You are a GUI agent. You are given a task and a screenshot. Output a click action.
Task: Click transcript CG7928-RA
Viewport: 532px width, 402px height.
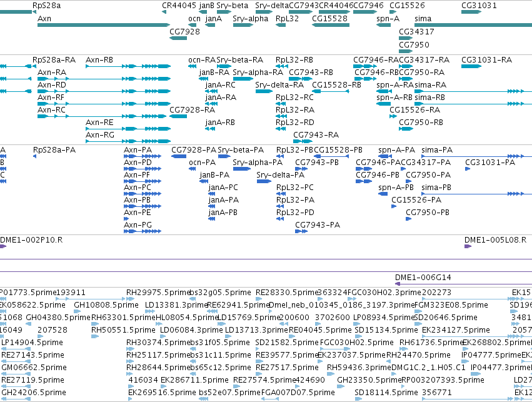pos(178,116)
